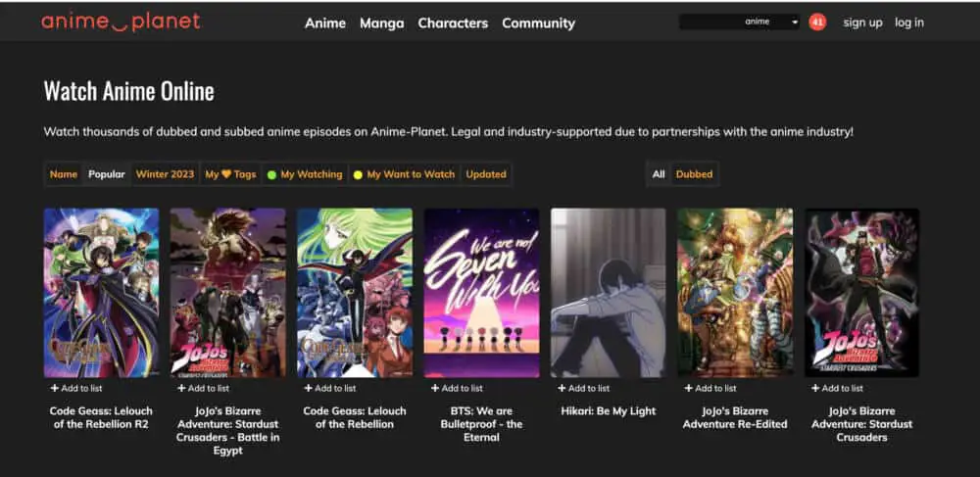This screenshot has height=477, width=980.
Task: Add Code Geass: Lelouch of the Rebellion to list
Action: click(330, 388)
